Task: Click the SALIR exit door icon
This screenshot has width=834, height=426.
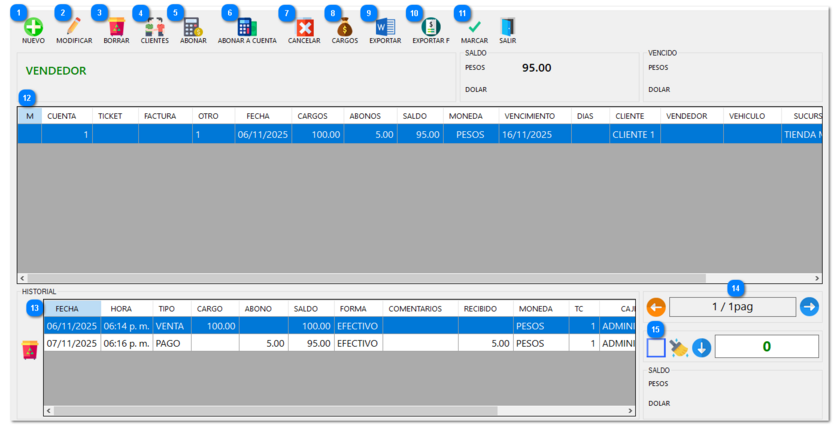Action: coord(507,27)
